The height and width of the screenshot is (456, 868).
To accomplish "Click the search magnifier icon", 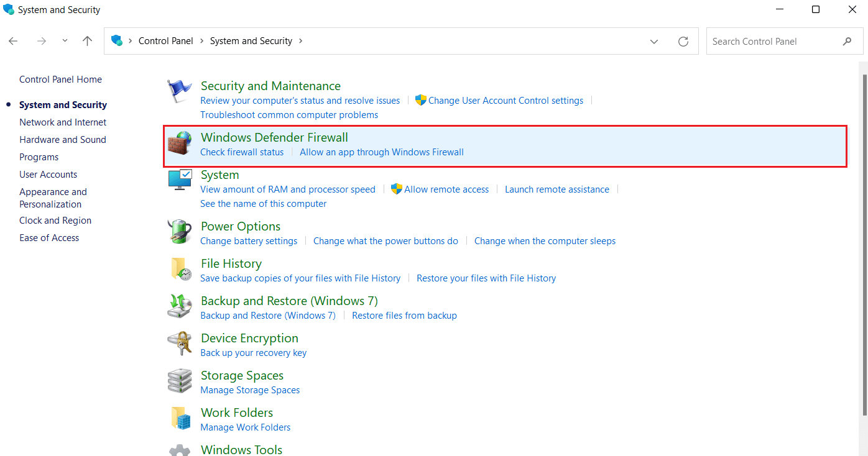I will click(x=847, y=41).
